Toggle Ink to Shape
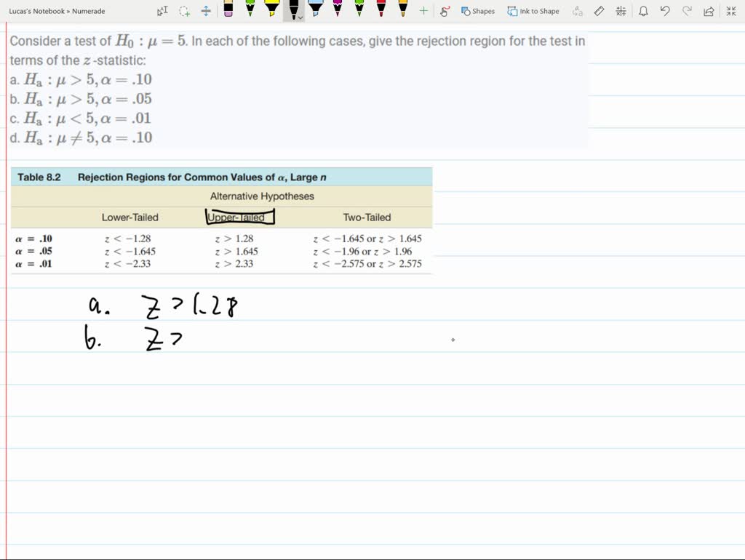 click(533, 11)
